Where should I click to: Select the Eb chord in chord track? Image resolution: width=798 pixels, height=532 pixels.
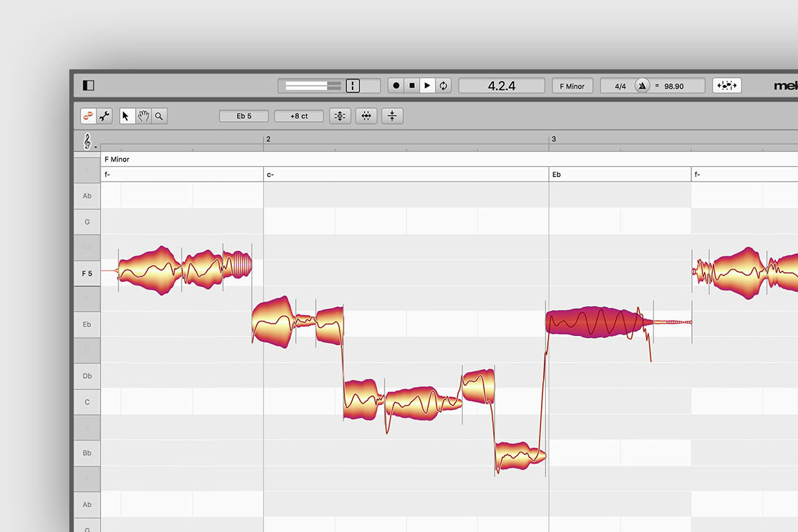pyautogui.click(x=620, y=175)
